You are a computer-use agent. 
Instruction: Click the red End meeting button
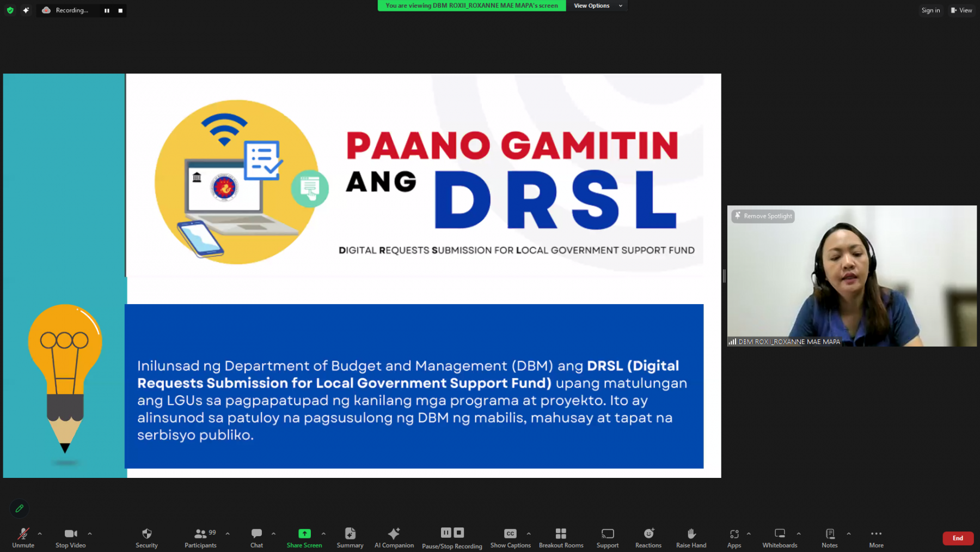(958, 538)
